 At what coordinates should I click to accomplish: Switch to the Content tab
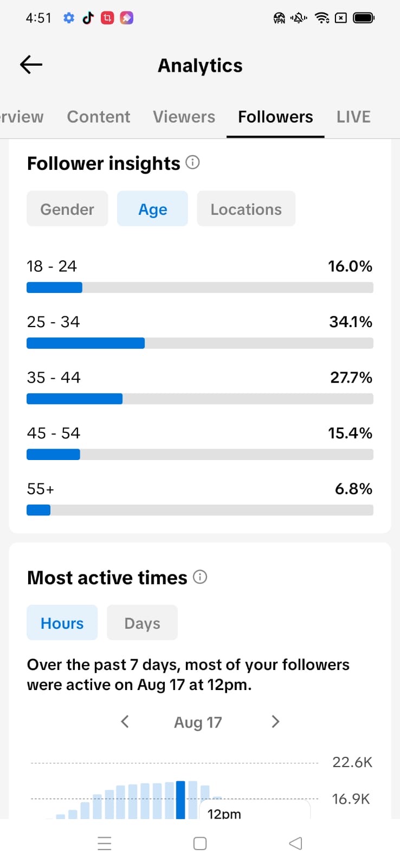(98, 117)
